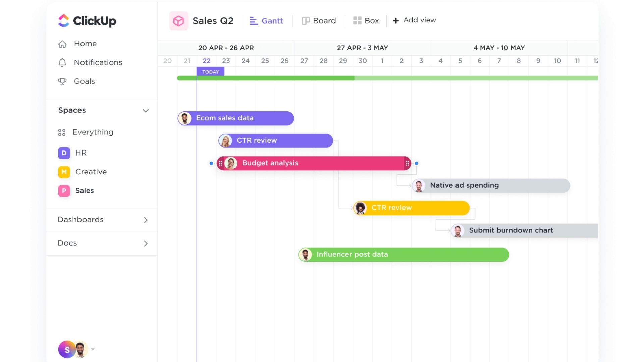The image size is (644, 362).
Task: Click the Everything grid icon
Action: pos(62,132)
